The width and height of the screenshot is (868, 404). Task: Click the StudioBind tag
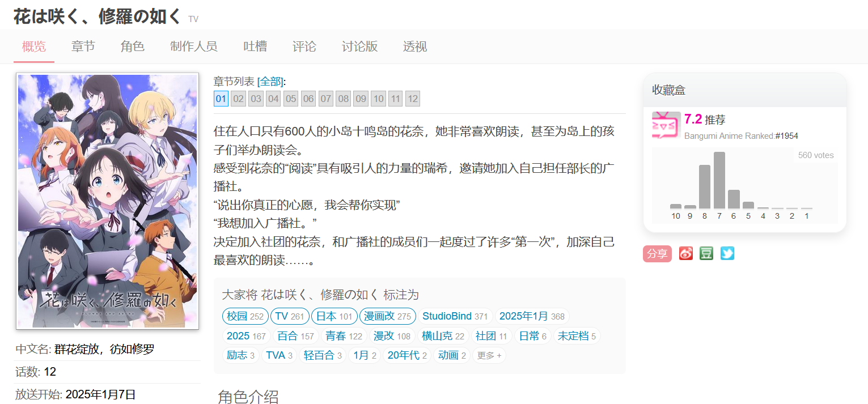tap(455, 316)
